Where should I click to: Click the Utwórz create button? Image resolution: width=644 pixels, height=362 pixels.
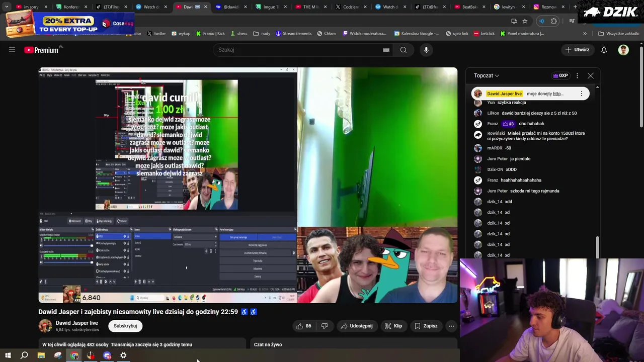(x=578, y=50)
